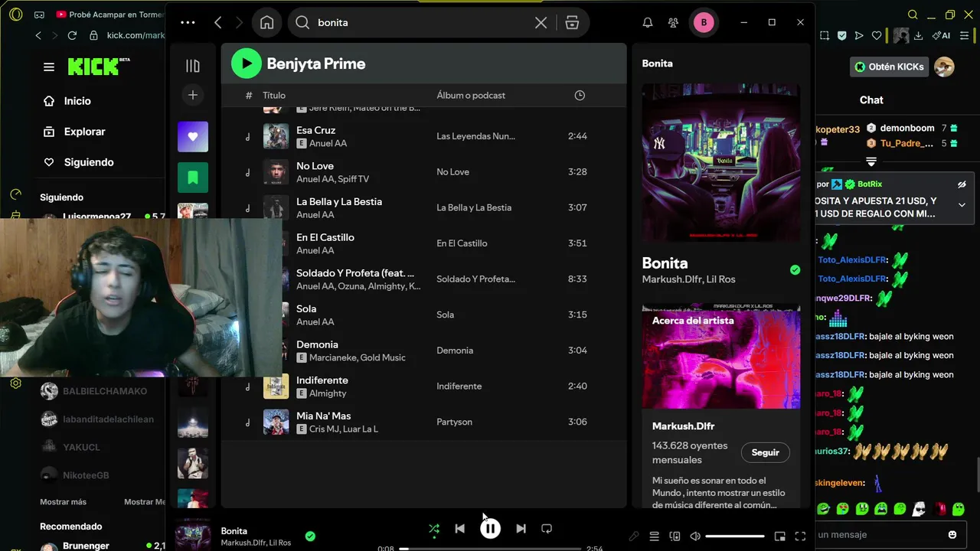Mute Spotify with speaker icon
The width and height of the screenshot is (980, 551).
[x=695, y=536]
